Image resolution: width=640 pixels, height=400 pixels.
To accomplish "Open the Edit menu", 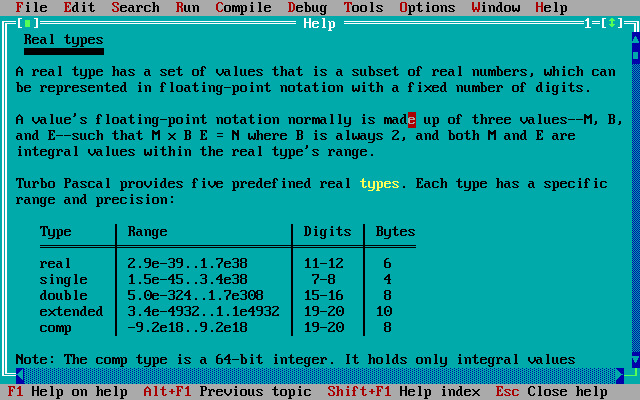I will tap(79, 7).
